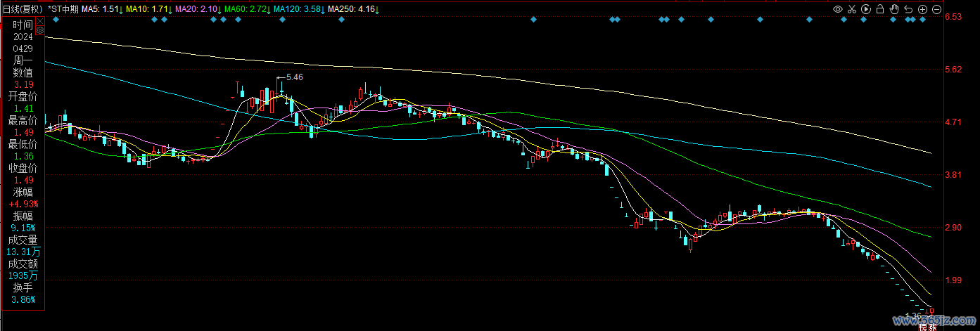
Task: Toggle the padlock lock icon
Action: [880, 9]
